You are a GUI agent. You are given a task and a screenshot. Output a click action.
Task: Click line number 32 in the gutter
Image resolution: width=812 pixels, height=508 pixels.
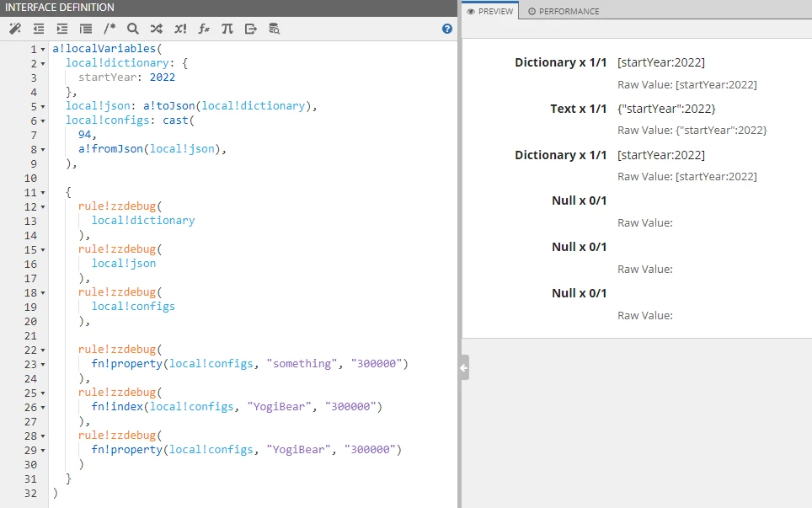30,493
